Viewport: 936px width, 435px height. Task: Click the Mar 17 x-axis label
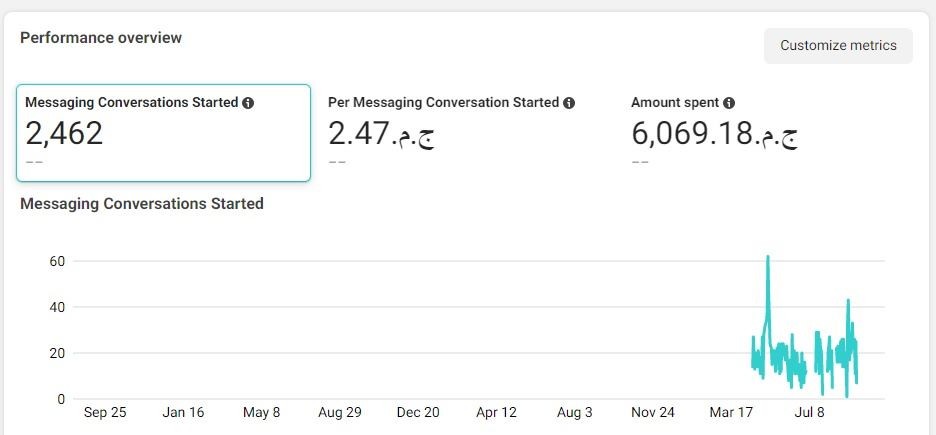731,412
